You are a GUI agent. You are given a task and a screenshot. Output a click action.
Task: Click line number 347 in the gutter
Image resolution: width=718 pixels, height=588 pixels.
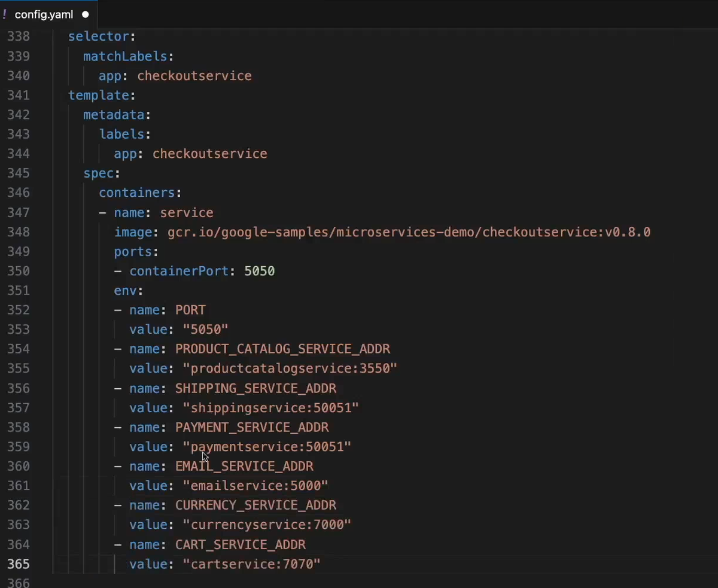click(x=19, y=212)
